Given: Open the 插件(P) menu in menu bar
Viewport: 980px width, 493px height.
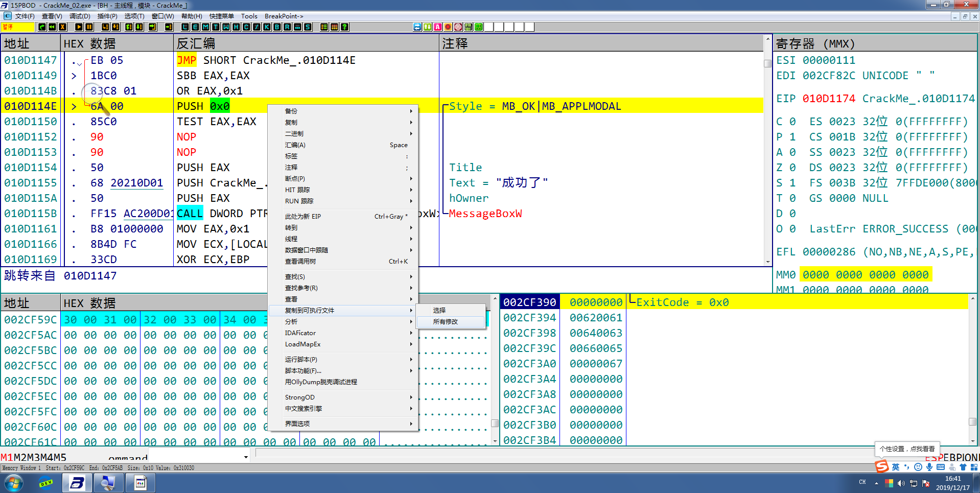Looking at the screenshot, I should 107,16.
